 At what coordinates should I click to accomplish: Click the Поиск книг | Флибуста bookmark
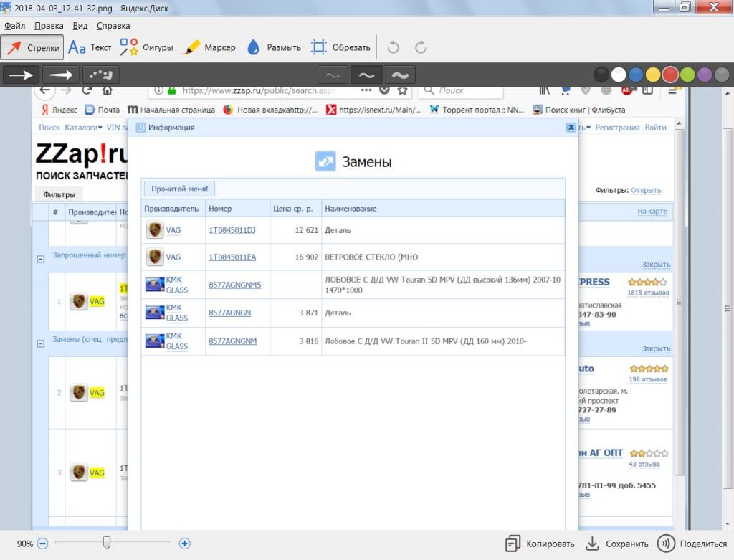(579, 110)
